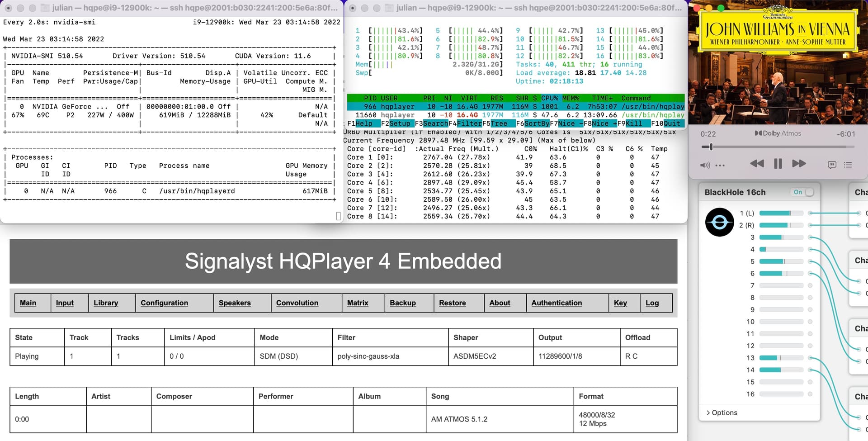This screenshot has width=868, height=441.
Task: Open the Main tab in HQPlayer
Action: 28,303
